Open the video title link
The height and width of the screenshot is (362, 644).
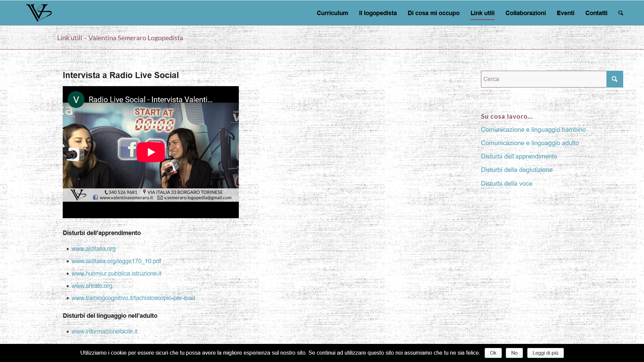151,100
